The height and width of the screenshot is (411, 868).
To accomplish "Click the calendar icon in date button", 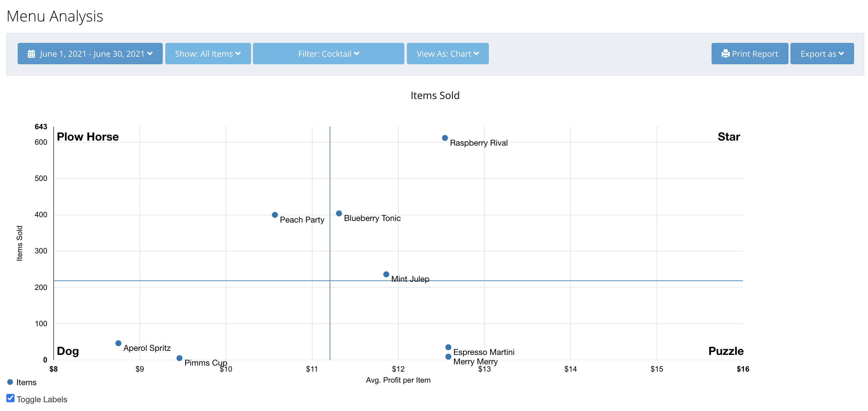I will tap(31, 54).
